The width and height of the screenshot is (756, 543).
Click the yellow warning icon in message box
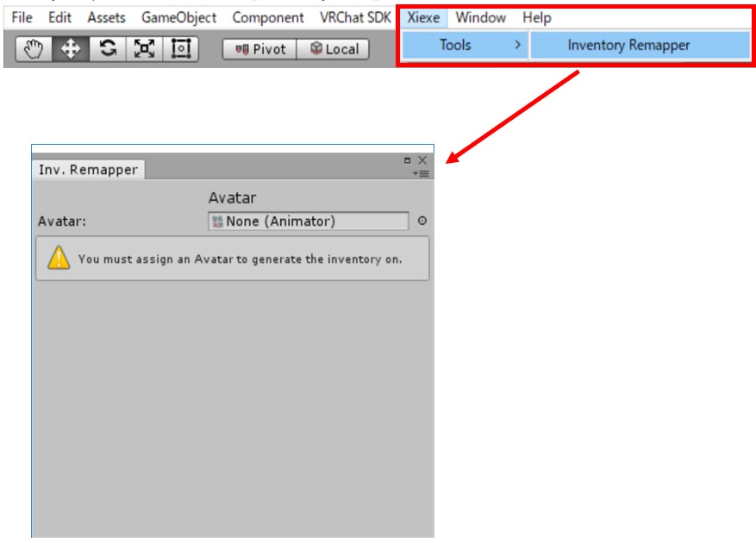(x=59, y=258)
